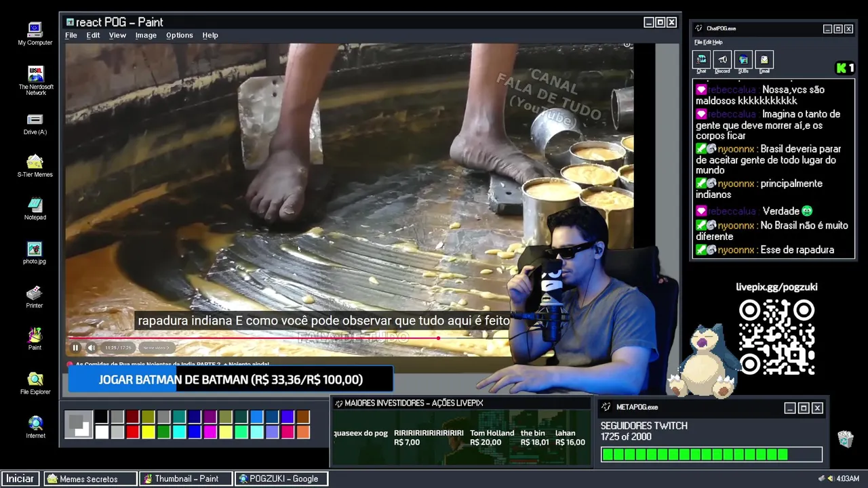Open the S-Tier Memes folder icon
The image size is (868, 488).
(35, 166)
